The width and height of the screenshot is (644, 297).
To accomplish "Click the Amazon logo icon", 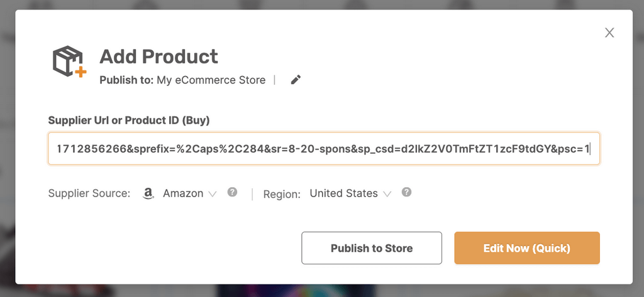I will coord(148,193).
